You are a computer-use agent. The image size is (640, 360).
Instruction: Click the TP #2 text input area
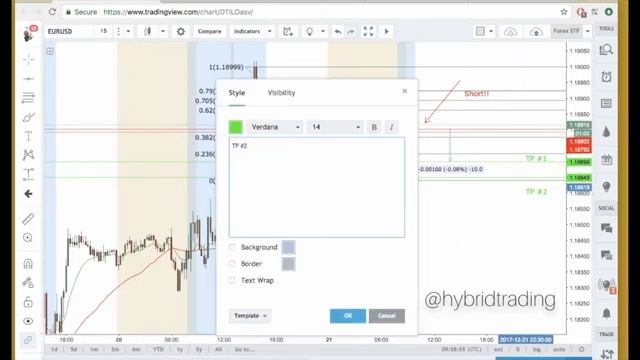(317, 187)
